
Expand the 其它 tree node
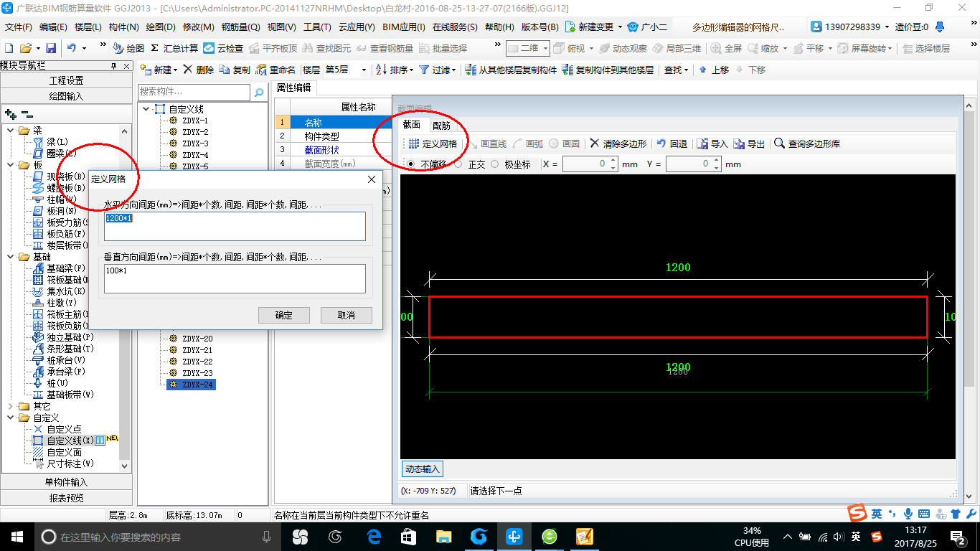[x=11, y=406]
